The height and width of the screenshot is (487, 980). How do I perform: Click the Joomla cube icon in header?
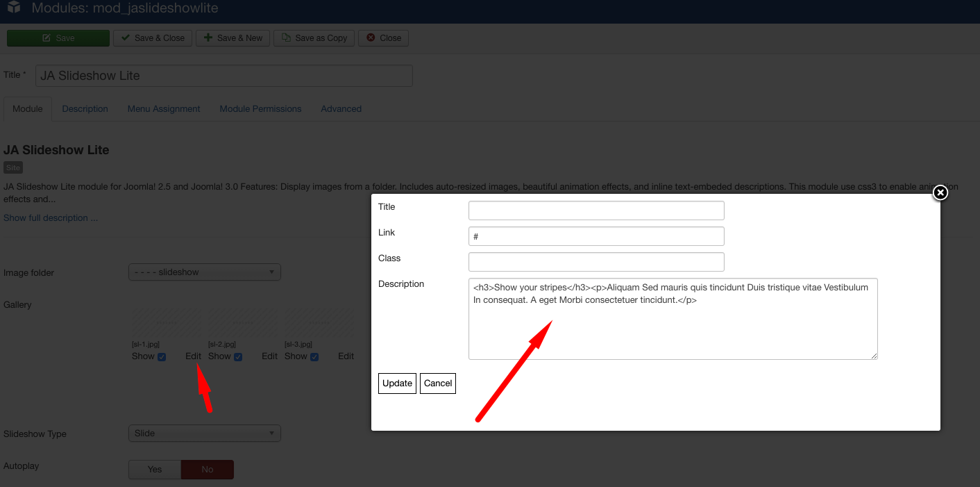(14, 8)
